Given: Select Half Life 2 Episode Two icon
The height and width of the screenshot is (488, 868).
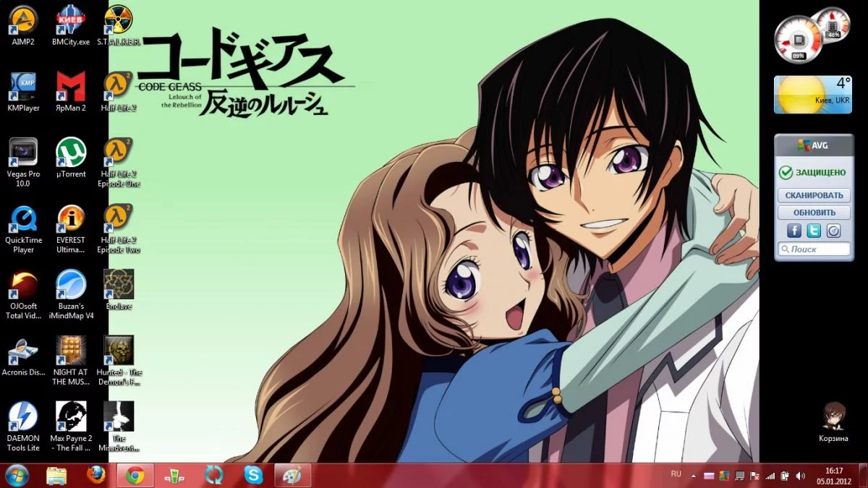Looking at the screenshot, I should click(119, 229).
